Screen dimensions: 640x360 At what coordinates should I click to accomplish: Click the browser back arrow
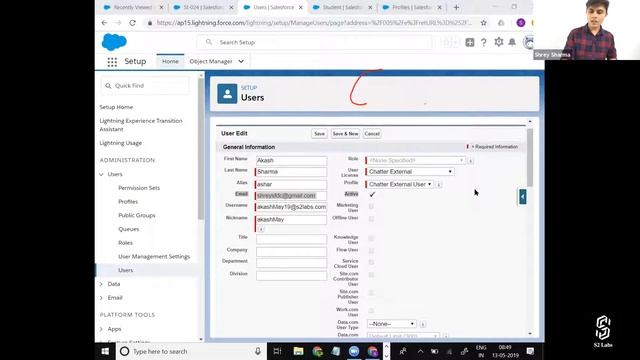point(104,23)
